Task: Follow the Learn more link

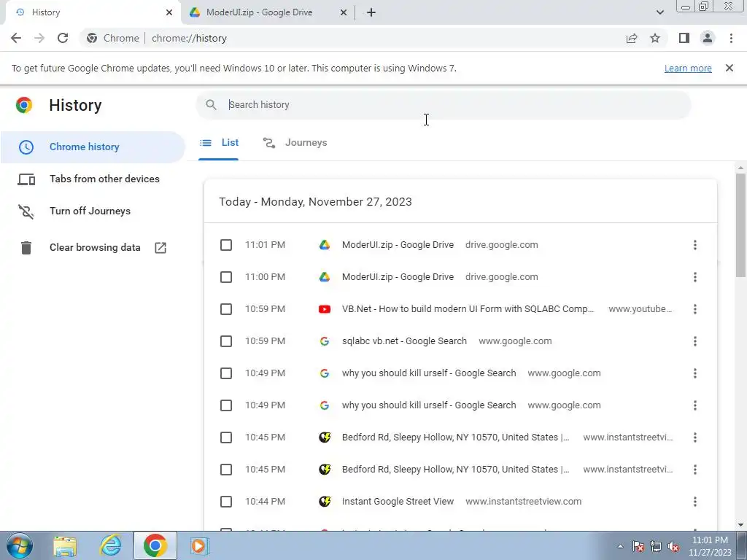Action: click(x=688, y=68)
